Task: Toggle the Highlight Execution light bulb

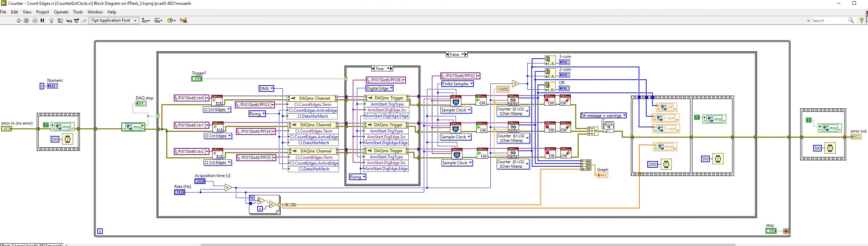Action: click(x=51, y=21)
